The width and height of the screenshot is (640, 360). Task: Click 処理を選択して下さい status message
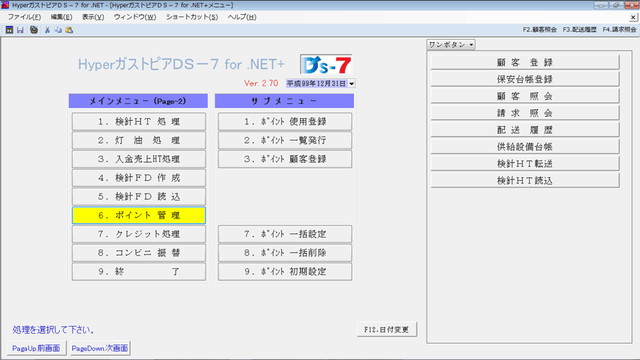53,330
